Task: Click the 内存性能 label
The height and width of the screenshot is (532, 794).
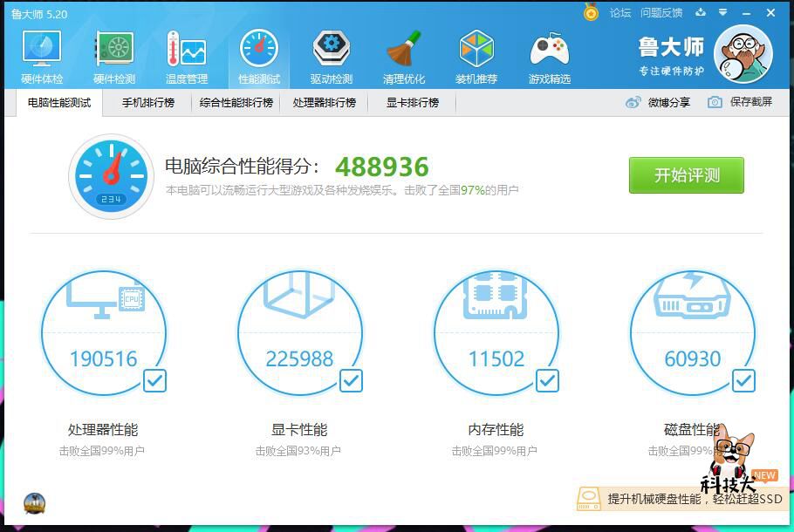Action: [x=496, y=430]
